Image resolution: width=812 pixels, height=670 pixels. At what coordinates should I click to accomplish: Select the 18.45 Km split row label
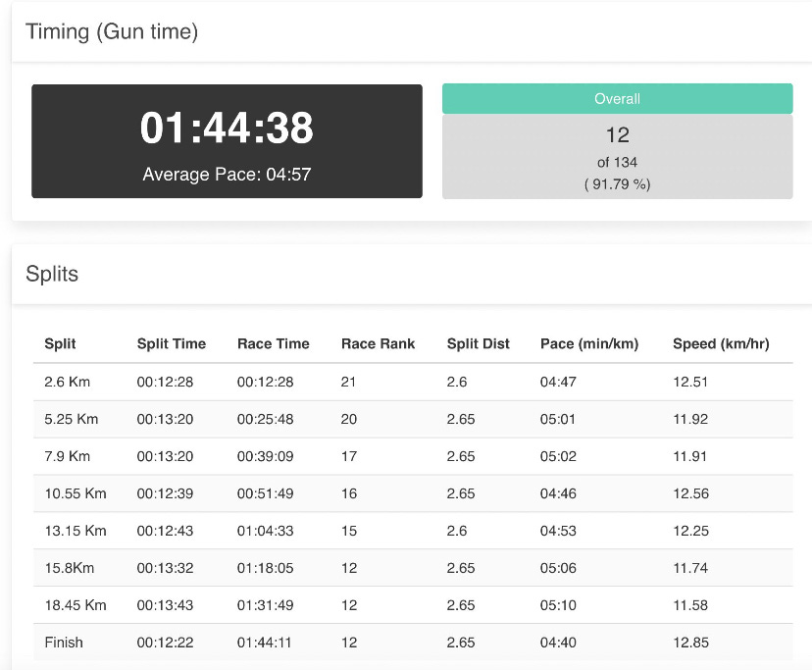[76, 605]
